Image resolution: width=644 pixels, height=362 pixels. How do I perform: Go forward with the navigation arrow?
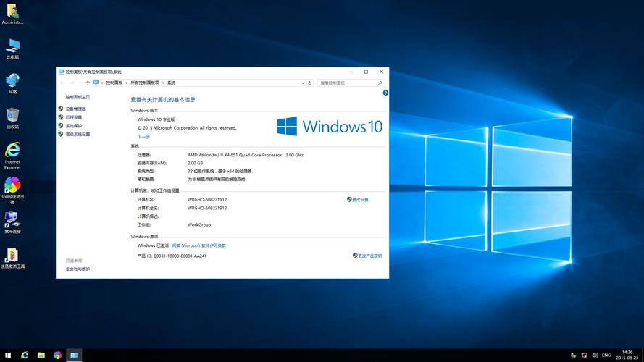click(72, 83)
